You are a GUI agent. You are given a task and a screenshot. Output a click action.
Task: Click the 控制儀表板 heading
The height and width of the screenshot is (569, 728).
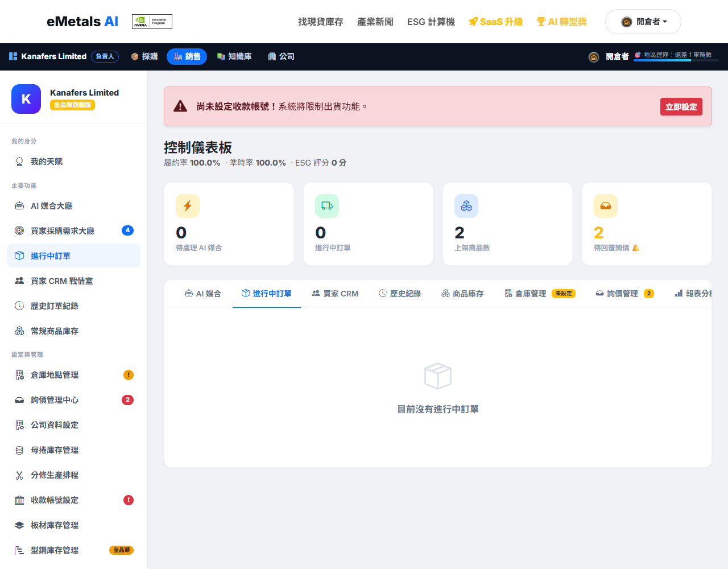tap(198, 147)
